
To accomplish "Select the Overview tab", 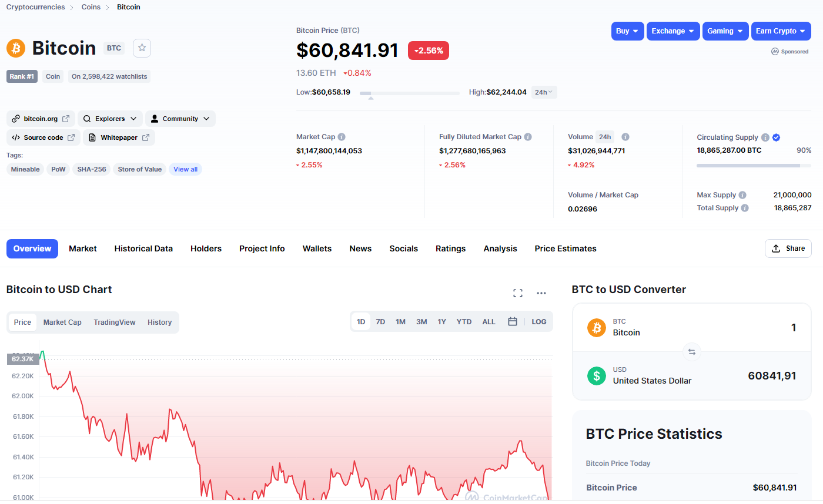I will coord(32,248).
